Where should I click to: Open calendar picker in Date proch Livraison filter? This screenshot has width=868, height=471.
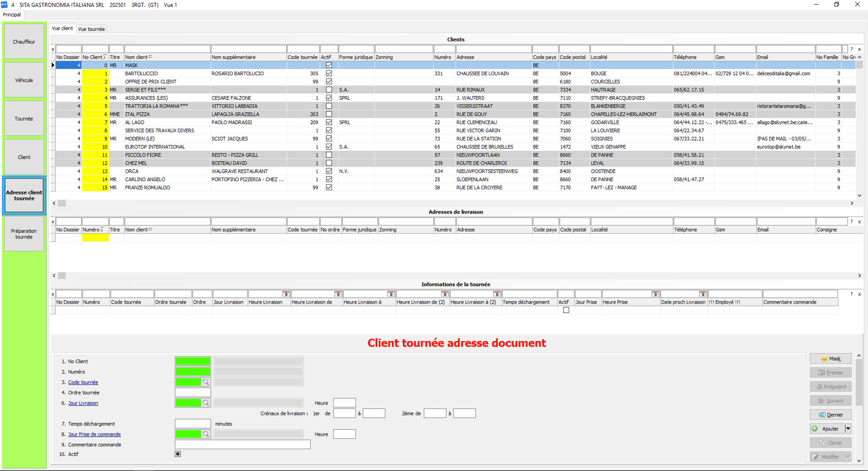pos(703,294)
